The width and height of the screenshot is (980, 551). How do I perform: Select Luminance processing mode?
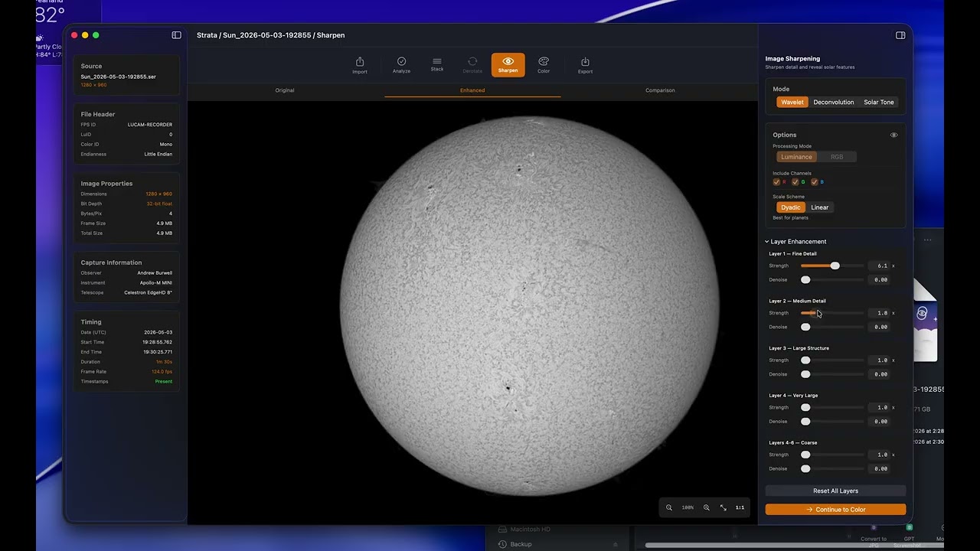point(796,157)
